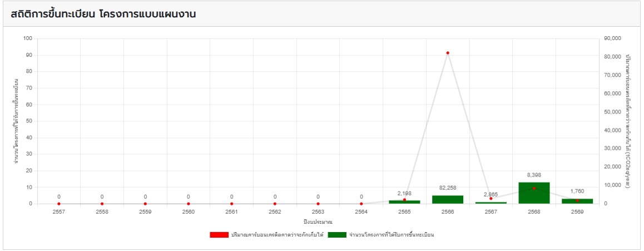Click the green legend color swatch
This screenshot has width=644, height=251.
[x=337, y=235]
